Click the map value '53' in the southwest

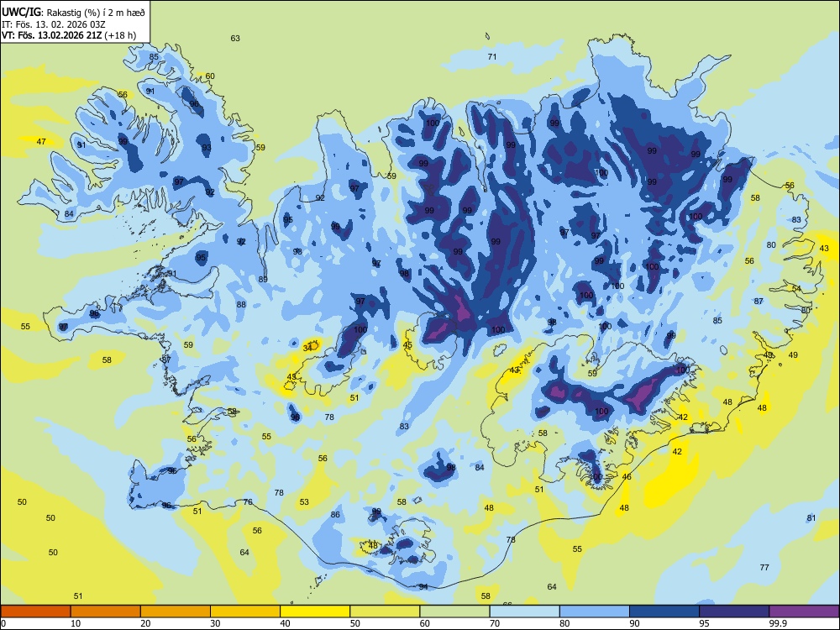[x=304, y=502]
